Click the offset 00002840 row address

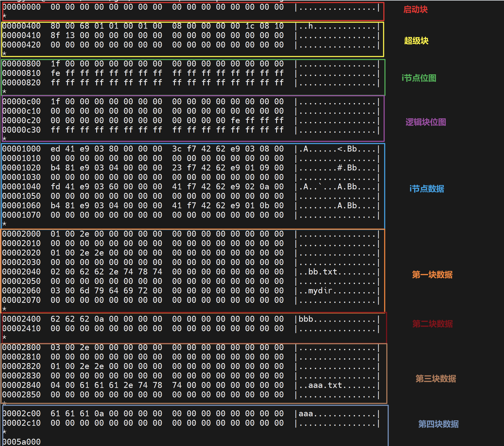coord(21,385)
